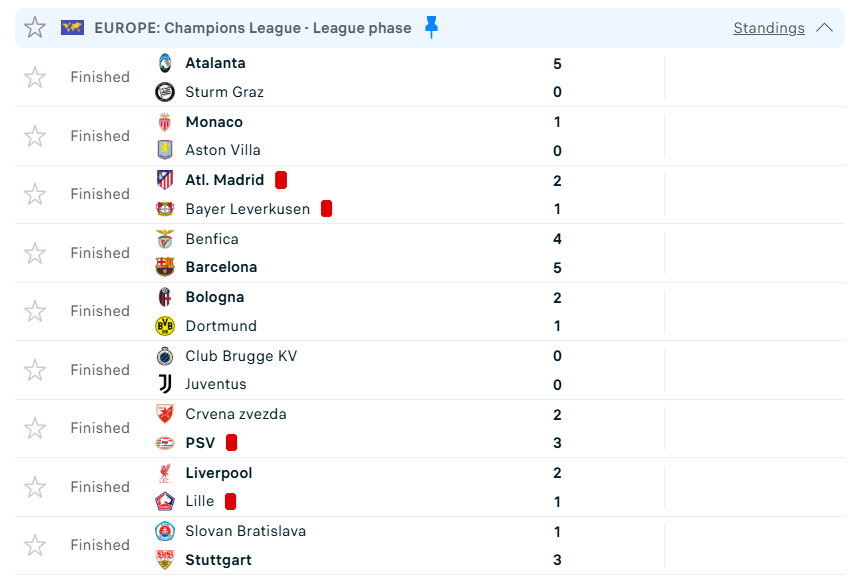Select the Crvena zvezda team name

(236, 414)
